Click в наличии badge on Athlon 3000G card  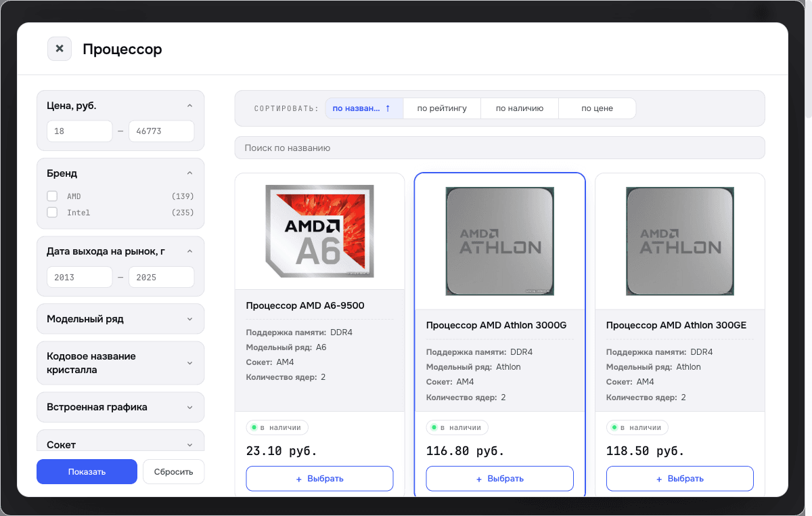457,427
